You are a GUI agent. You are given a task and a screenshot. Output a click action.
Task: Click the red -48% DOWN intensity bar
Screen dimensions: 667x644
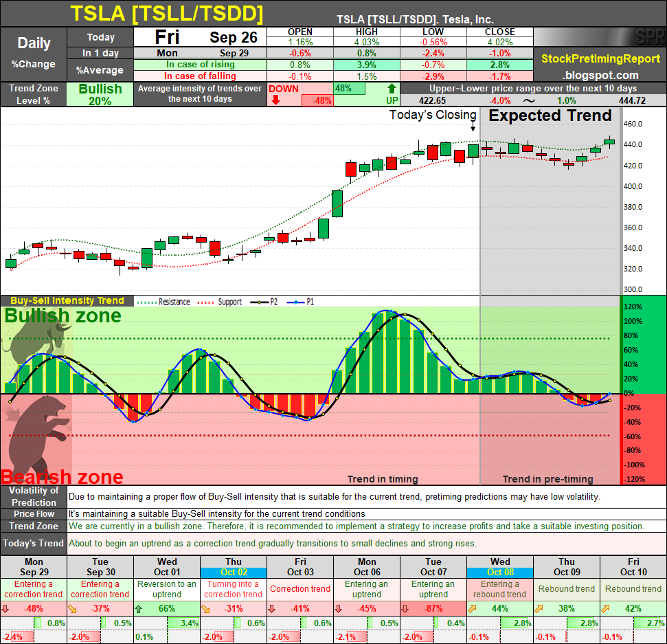click(x=317, y=101)
